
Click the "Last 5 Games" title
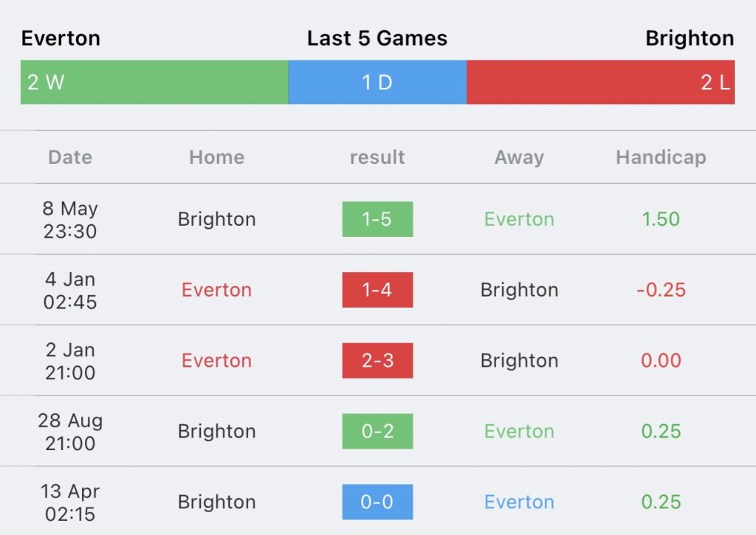(377, 38)
